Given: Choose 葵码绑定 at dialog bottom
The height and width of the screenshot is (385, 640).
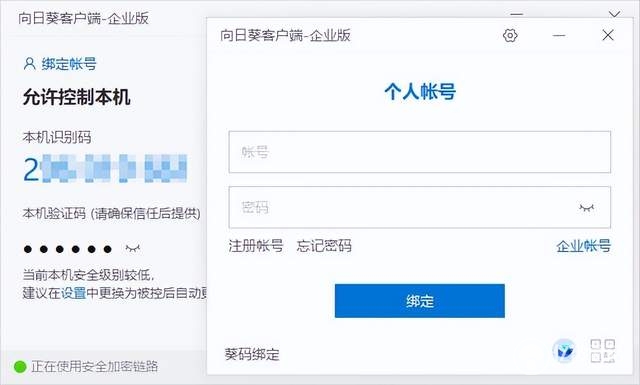Looking at the screenshot, I should (x=252, y=354).
